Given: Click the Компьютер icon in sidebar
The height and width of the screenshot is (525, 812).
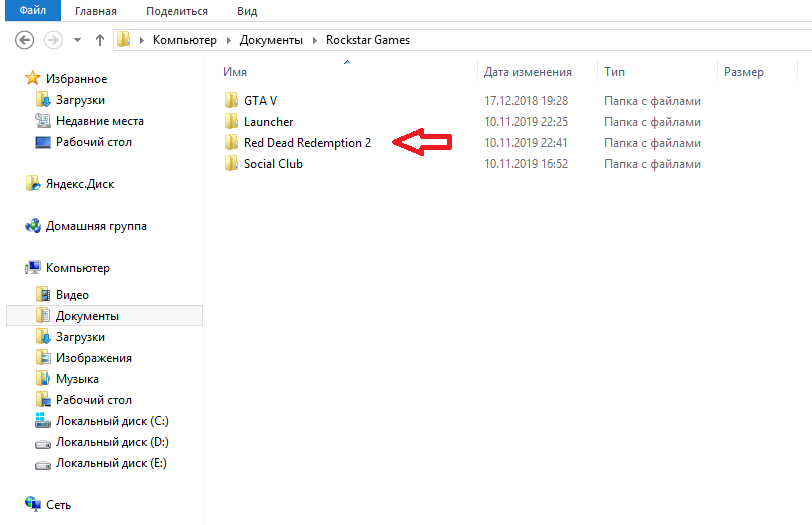Looking at the screenshot, I should (33, 267).
